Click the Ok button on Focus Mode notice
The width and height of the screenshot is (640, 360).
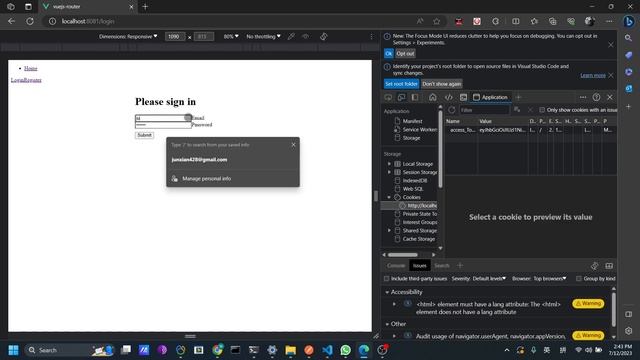coord(389,53)
